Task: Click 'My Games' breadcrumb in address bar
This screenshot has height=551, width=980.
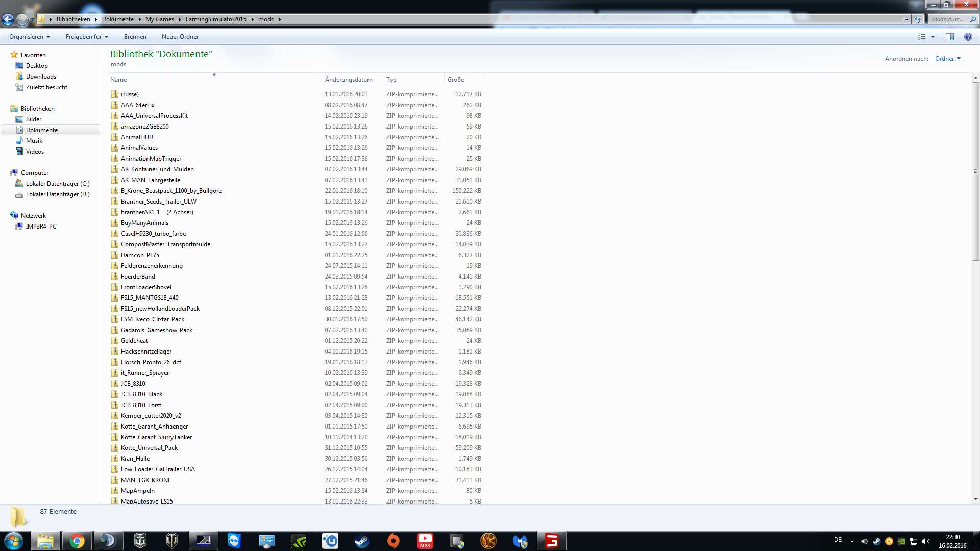Action: pos(160,19)
